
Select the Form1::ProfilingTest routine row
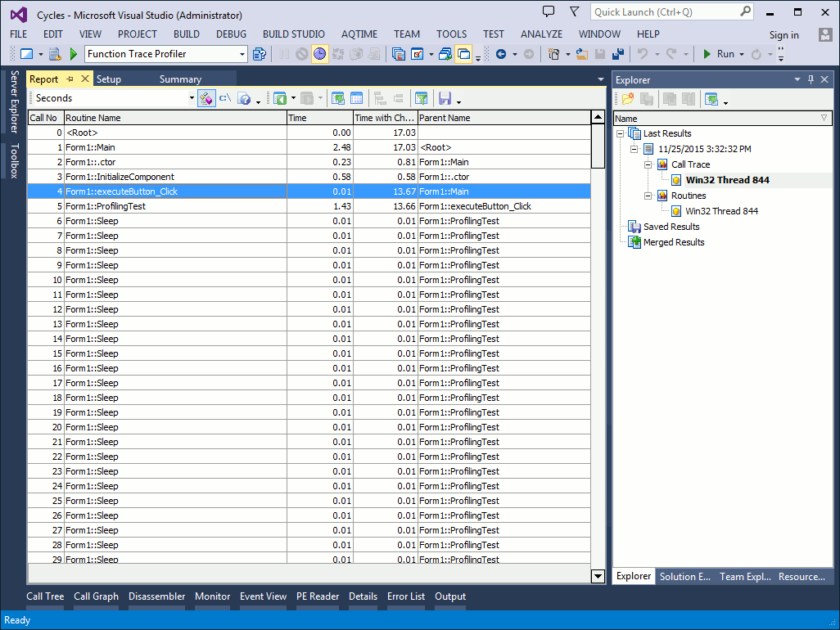[309, 206]
